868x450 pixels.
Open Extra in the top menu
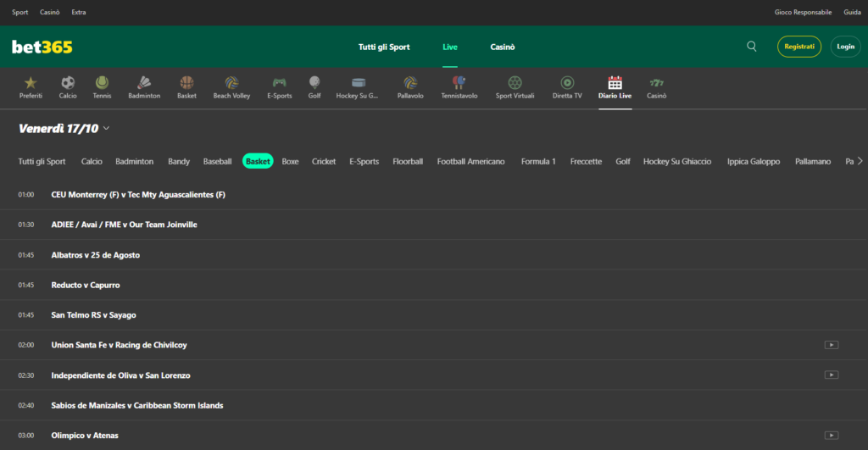79,12
